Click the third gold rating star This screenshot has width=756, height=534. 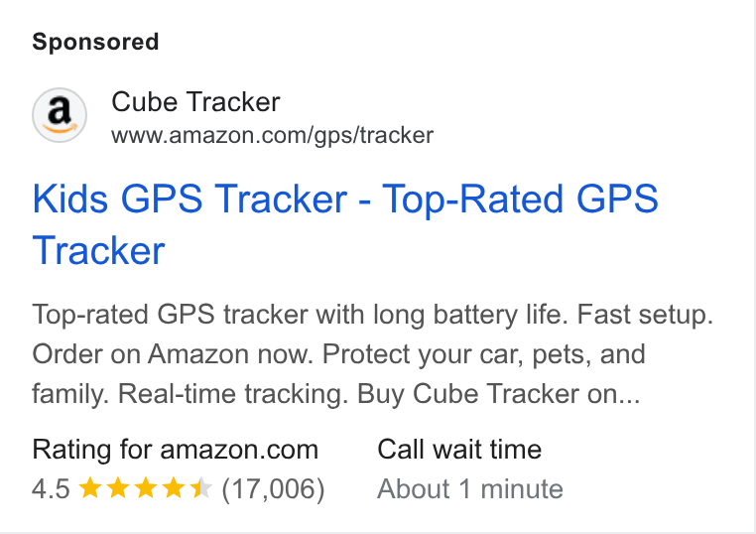145,487
